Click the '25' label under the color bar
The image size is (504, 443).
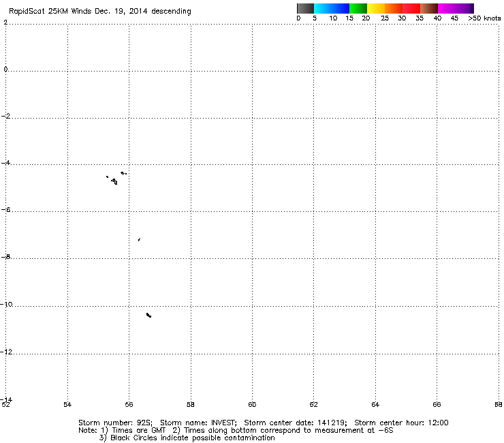click(385, 18)
